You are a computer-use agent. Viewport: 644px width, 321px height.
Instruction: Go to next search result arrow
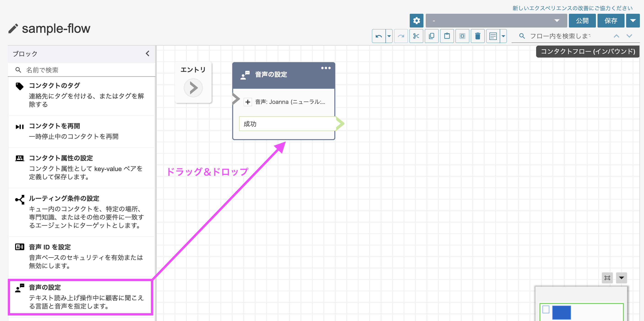pos(629,36)
